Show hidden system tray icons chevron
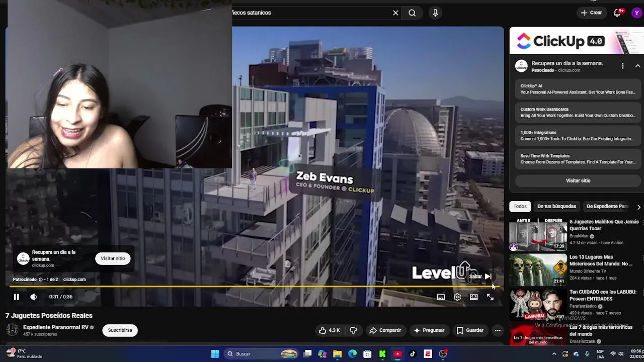This screenshot has height=362, width=644. pos(554,354)
